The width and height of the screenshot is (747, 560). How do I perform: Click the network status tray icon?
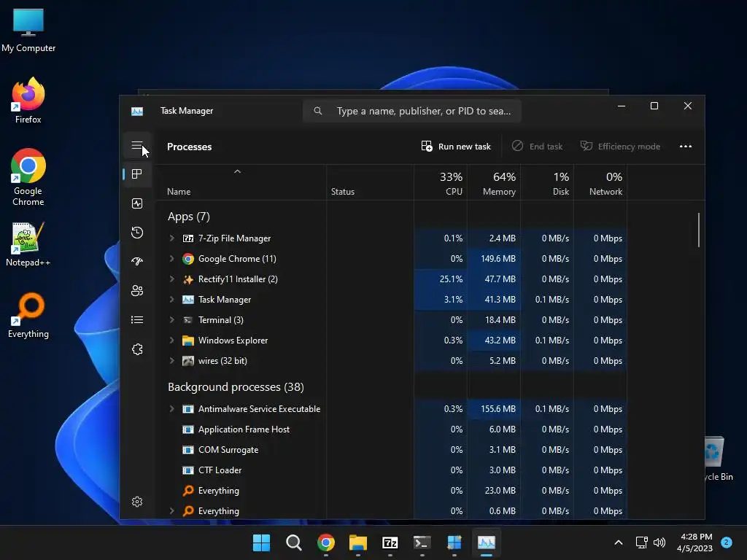[641, 542]
